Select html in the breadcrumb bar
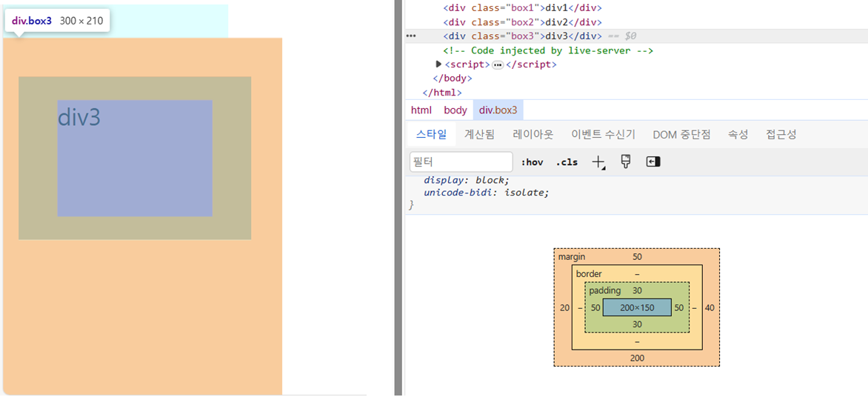Viewport: 868px width, 397px height. [x=421, y=110]
